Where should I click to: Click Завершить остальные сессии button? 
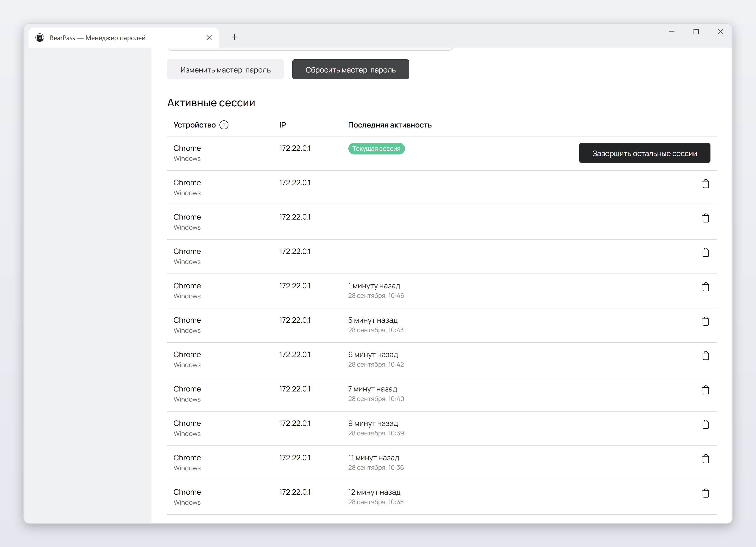(x=644, y=153)
